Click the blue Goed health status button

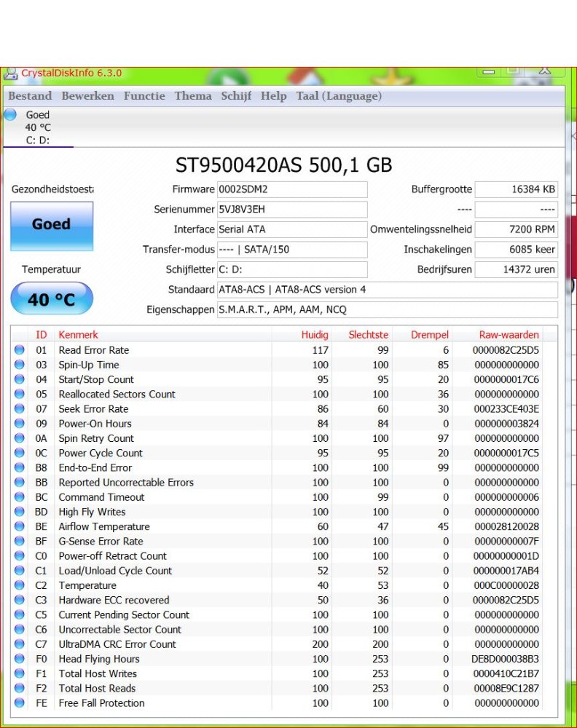click(52, 226)
